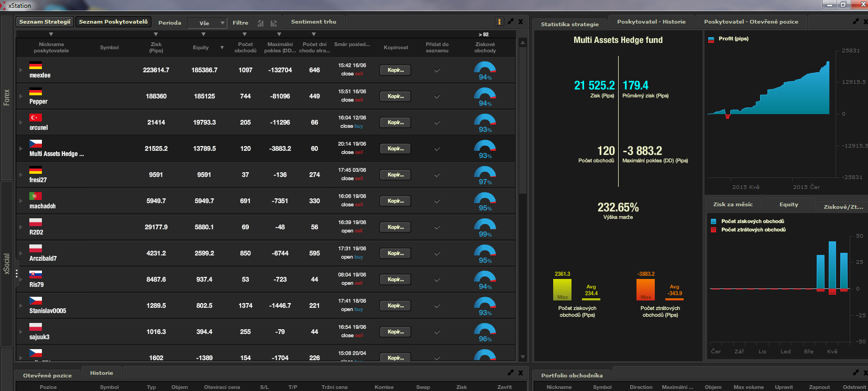Click Kopír... button for meexlee
The width and height of the screenshot is (868, 391).
click(x=395, y=70)
